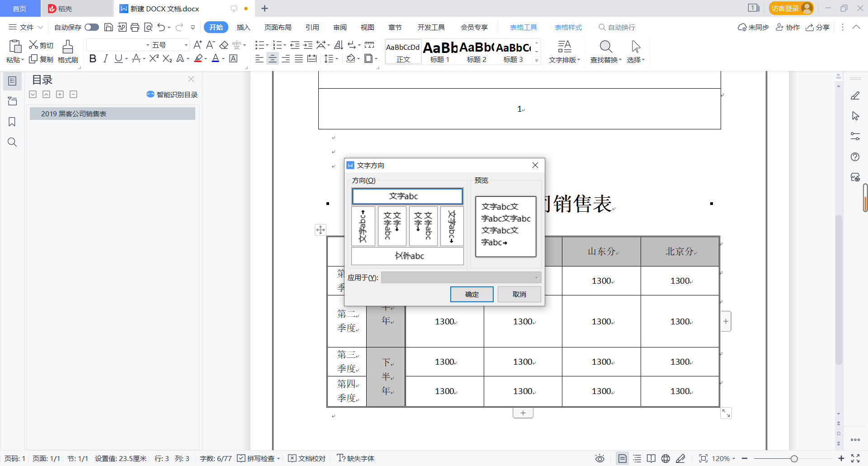Open the bookmarks panel in left sidebar

tap(12, 122)
